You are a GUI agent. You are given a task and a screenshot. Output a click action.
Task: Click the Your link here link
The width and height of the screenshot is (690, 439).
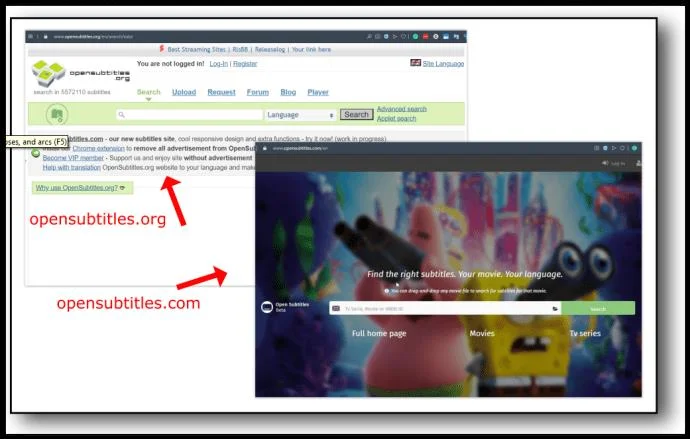[311, 49]
